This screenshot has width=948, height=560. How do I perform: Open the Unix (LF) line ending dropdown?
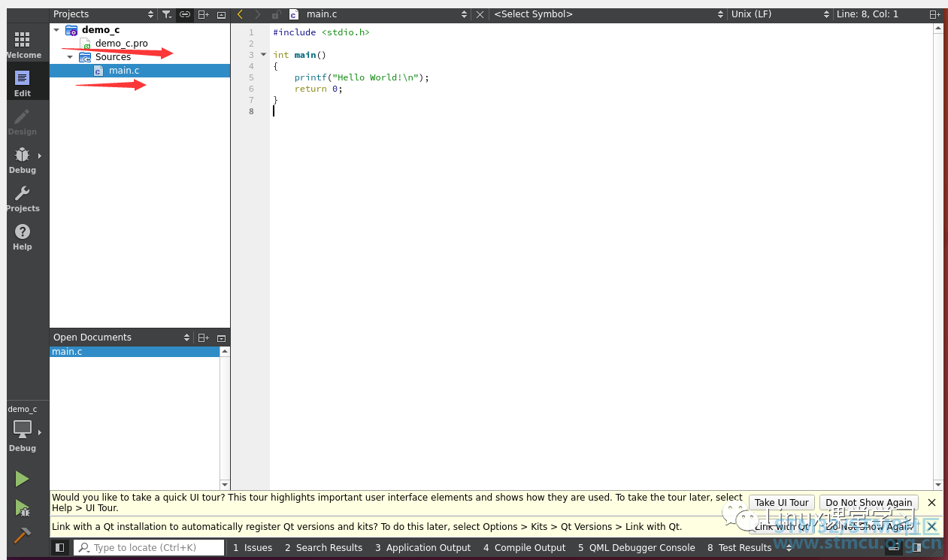click(780, 14)
